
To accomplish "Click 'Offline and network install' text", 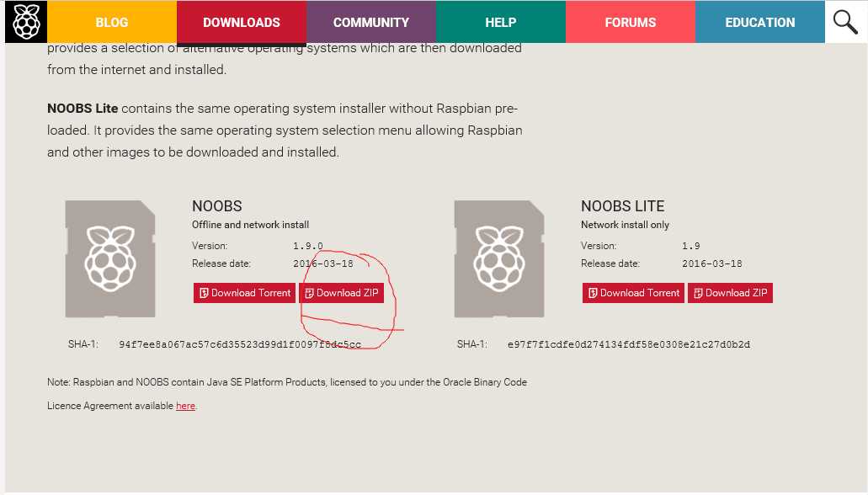I will [x=250, y=225].
